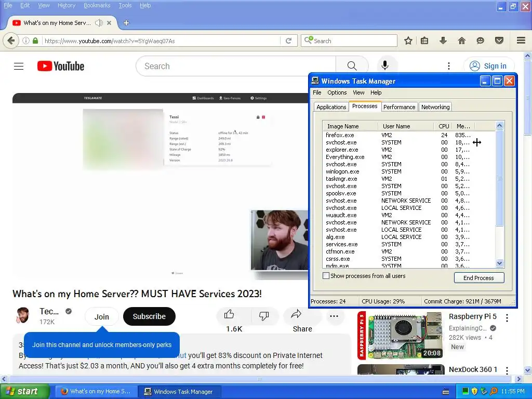
Task: Switch to Windows Task Manager taskbar button
Action: (x=181, y=392)
